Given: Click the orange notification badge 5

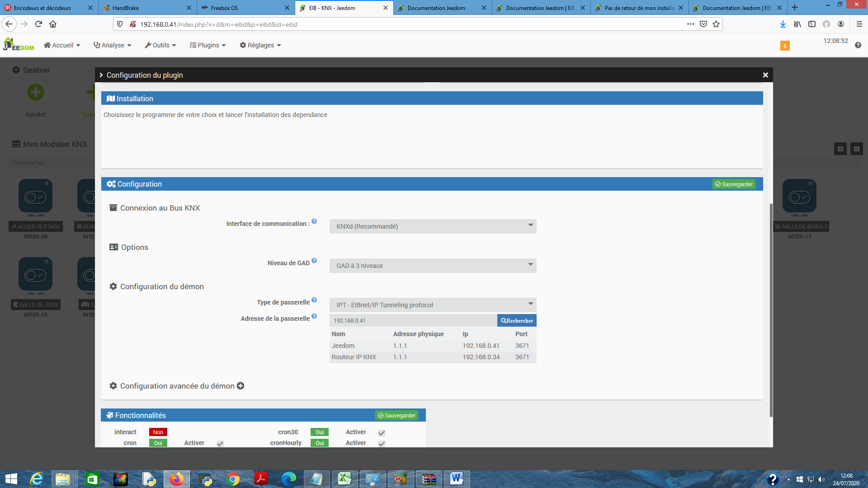Looking at the screenshot, I should 785,46.
